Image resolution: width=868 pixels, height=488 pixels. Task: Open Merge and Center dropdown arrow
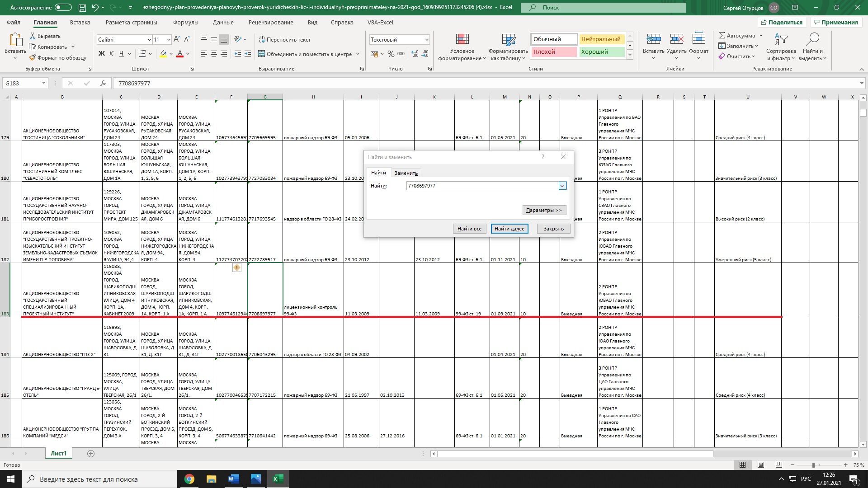coord(358,54)
